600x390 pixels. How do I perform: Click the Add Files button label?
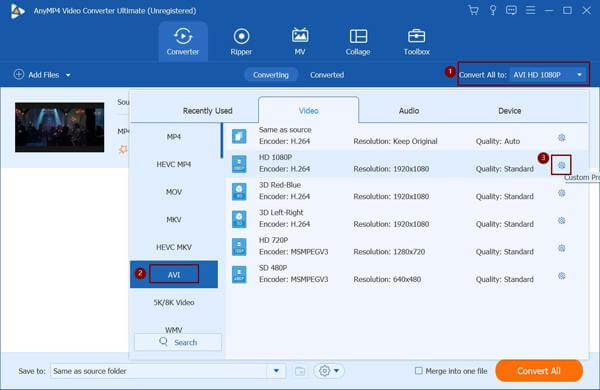[x=44, y=75]
